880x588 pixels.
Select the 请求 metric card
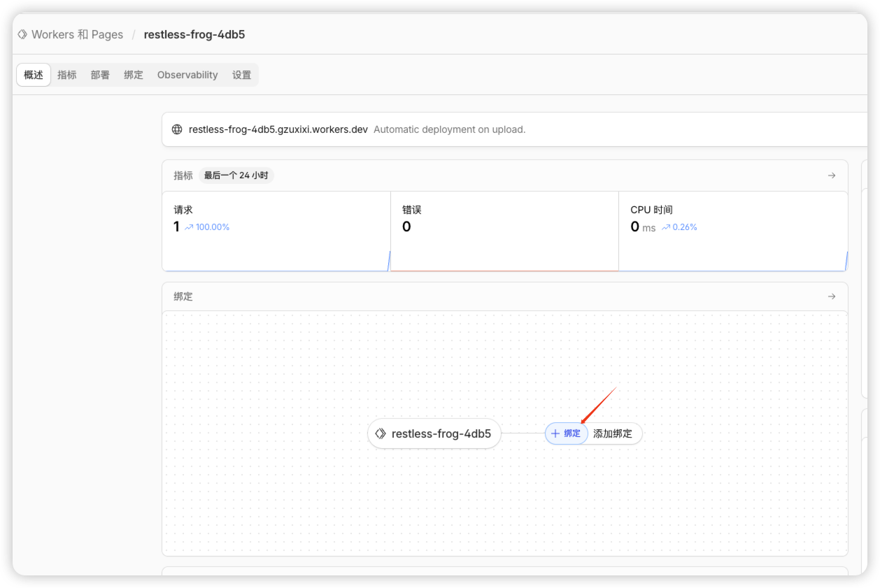point(276,230)
